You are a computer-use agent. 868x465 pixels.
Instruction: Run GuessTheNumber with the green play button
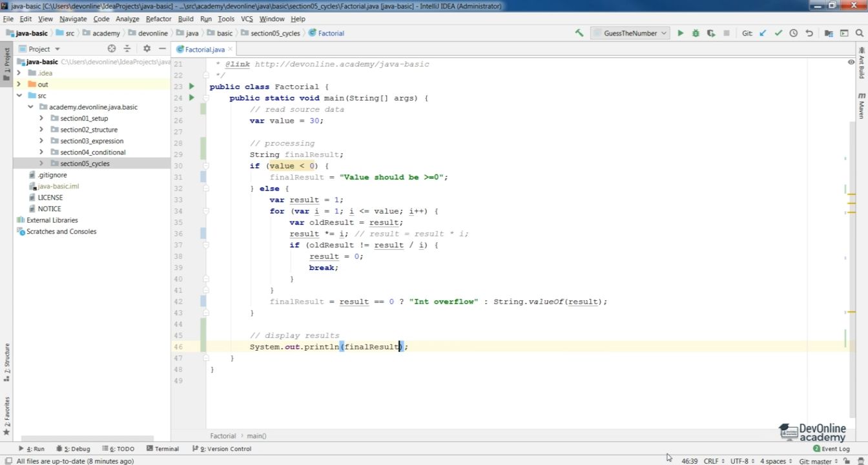point(680,33)
